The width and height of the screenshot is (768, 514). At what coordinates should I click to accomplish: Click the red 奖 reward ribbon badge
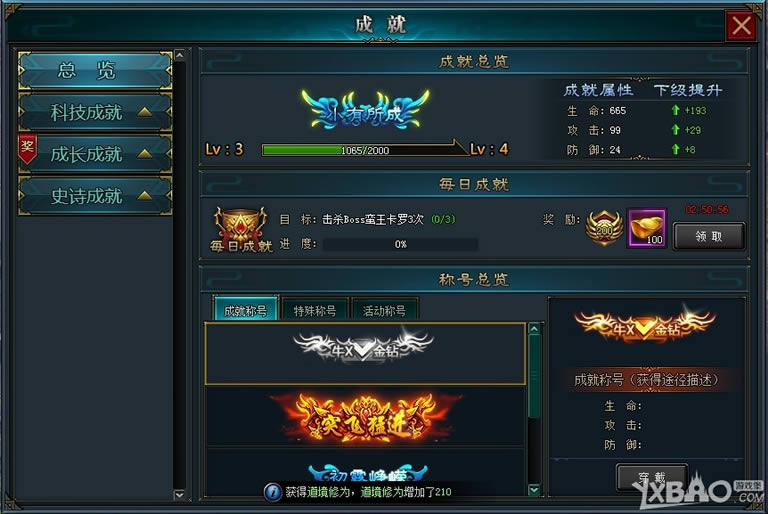27,148
